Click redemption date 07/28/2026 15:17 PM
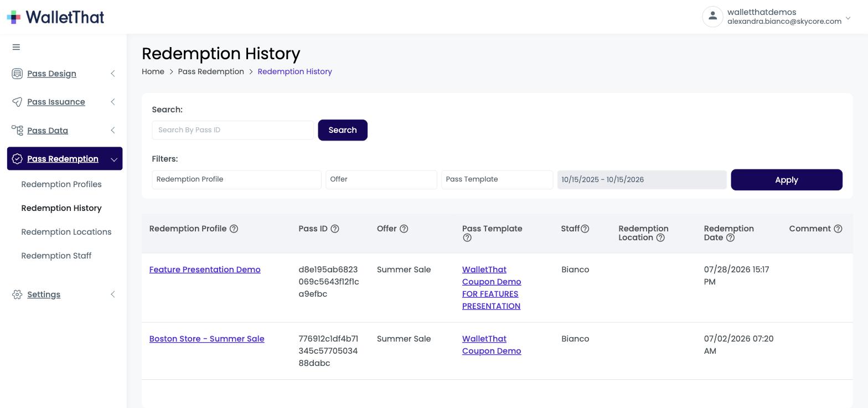The width and height of the screenshot is (868, 408). 736,276
